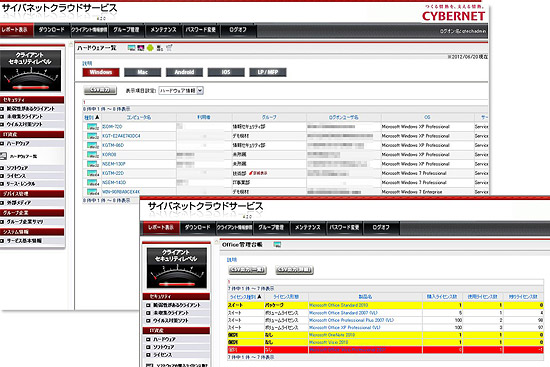The height and width of the screenshot is (367, 550).
Task: Click the CSV出力(詳細) button in Office window
Action: (x=294, y=270)
